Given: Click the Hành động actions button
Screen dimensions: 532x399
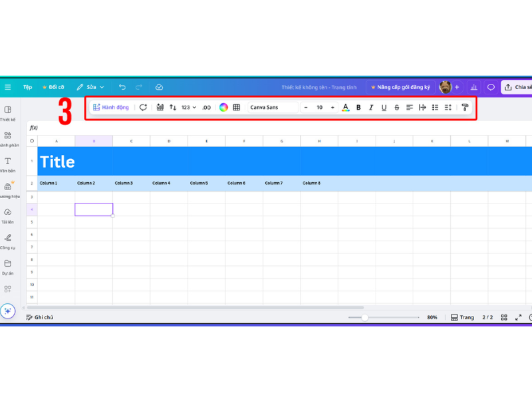Looking at the screenshot, I should 111,107.
